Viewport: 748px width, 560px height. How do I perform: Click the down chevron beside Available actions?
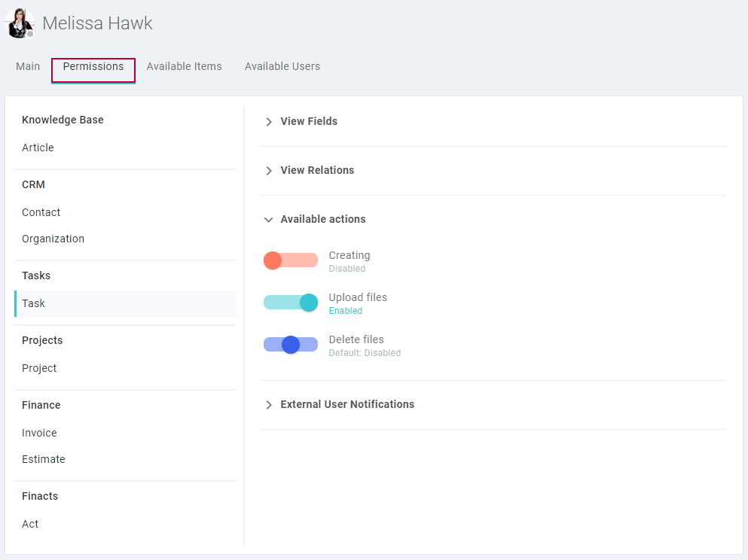[x=269, y=220]
